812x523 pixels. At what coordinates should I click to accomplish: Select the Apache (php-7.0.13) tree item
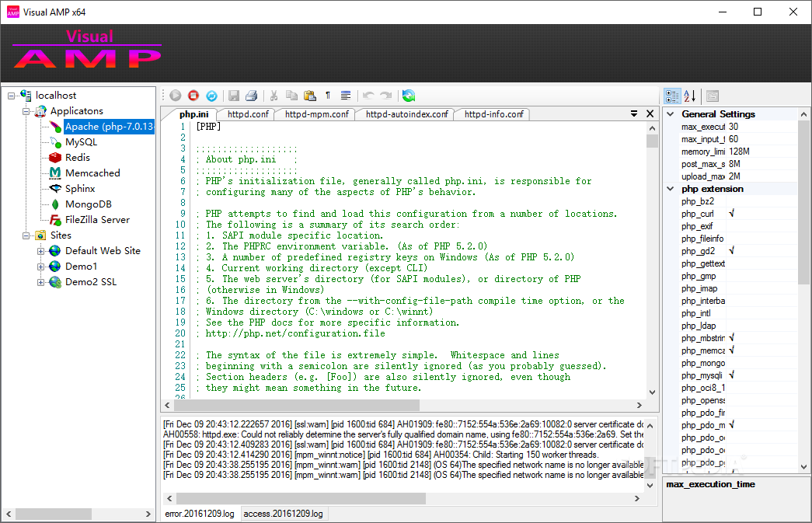109,127
